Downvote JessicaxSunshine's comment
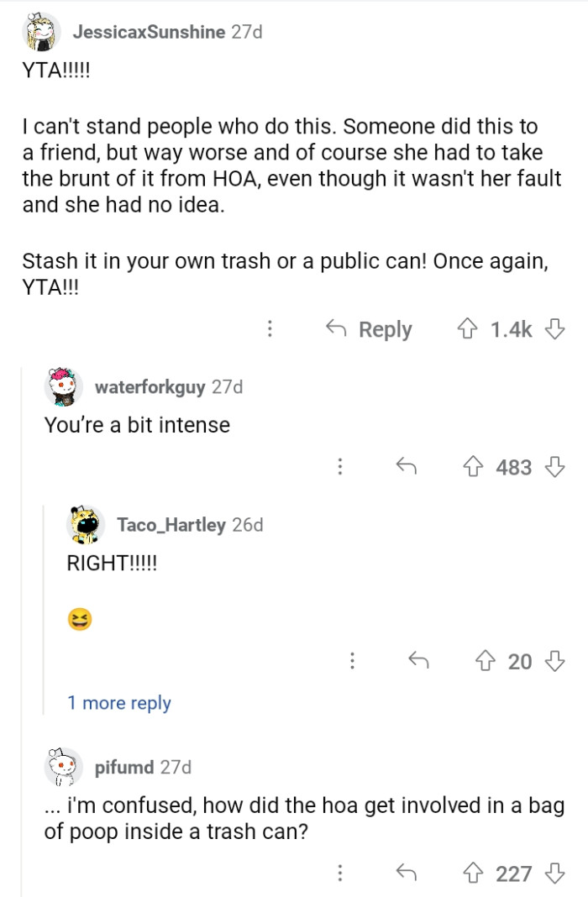The height and width of the screenshot is (897, 588). 554,329
